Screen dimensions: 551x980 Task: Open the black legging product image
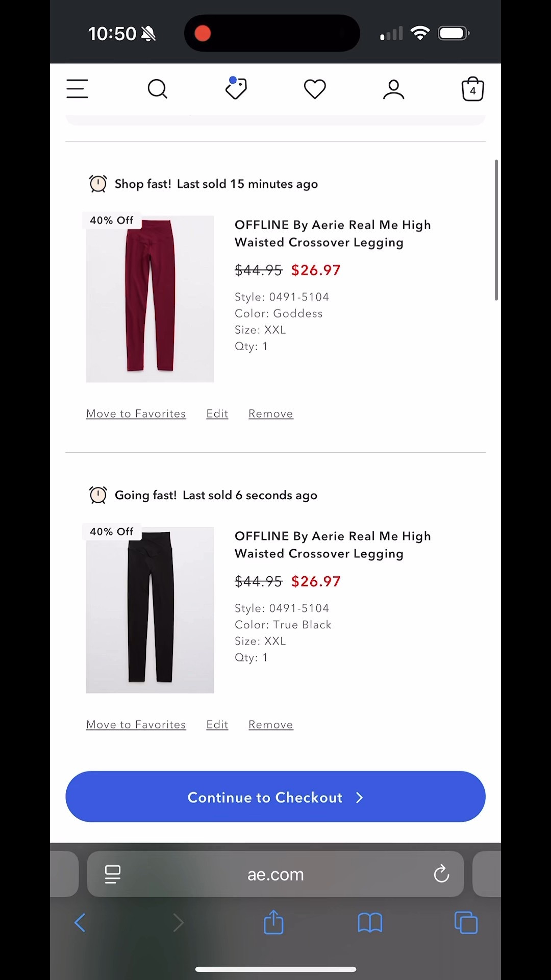(149, 610)
